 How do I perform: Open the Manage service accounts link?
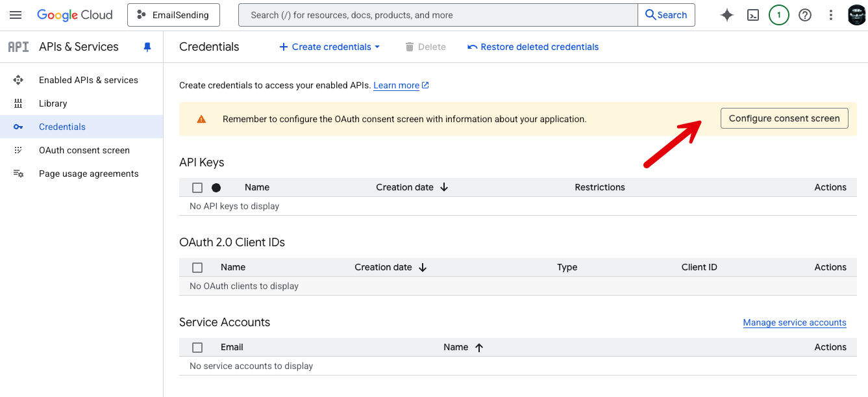click(x=794, y=323)
